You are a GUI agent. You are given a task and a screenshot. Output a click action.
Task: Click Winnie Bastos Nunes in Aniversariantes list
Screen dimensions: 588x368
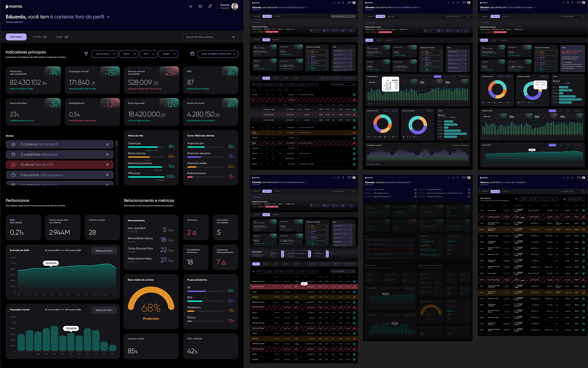click(x=140, y=238)
